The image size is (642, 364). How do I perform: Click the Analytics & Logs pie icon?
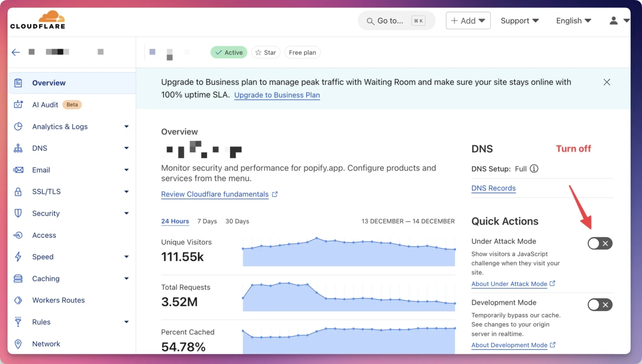[x=18, y=126]
